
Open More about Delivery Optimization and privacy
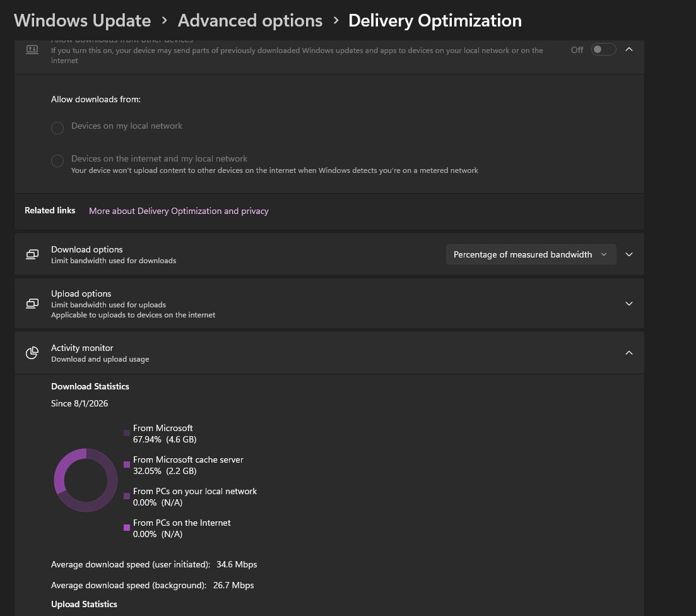[179, 211]
